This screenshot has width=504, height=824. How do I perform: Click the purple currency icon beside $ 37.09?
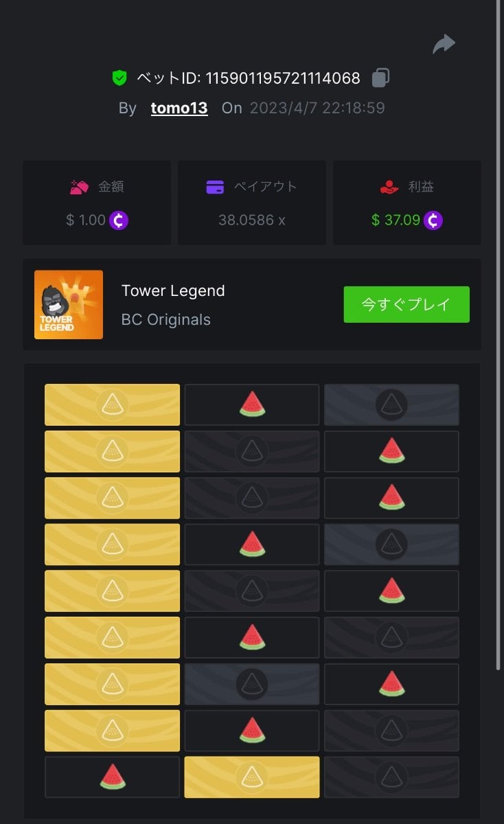[x=433, y=220]
